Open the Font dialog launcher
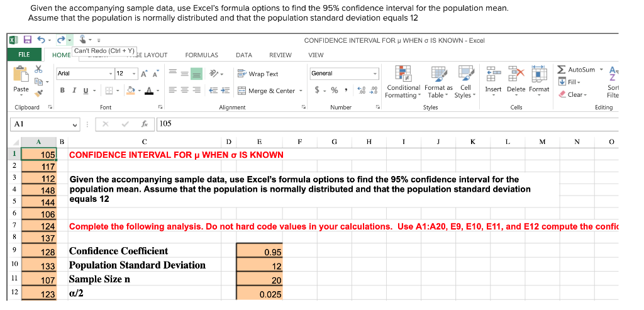Screen dimensions: 644x310 [x=160, y=107]
